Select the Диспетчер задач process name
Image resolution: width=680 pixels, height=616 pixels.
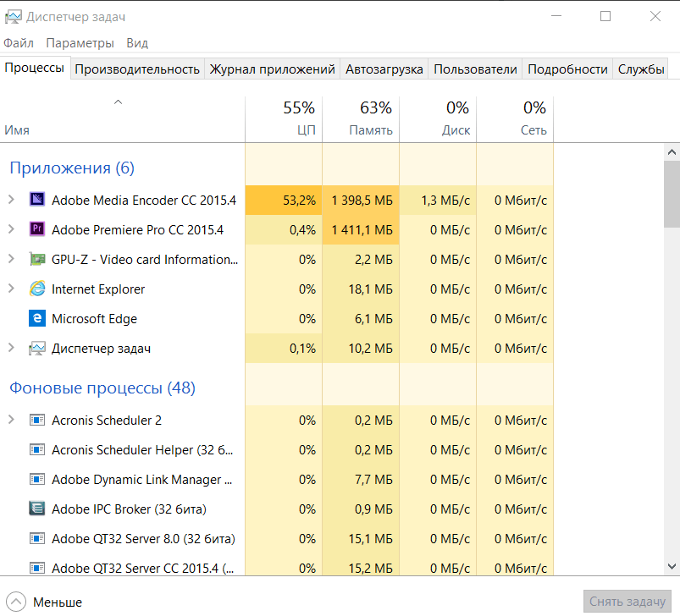coord(101,349)
